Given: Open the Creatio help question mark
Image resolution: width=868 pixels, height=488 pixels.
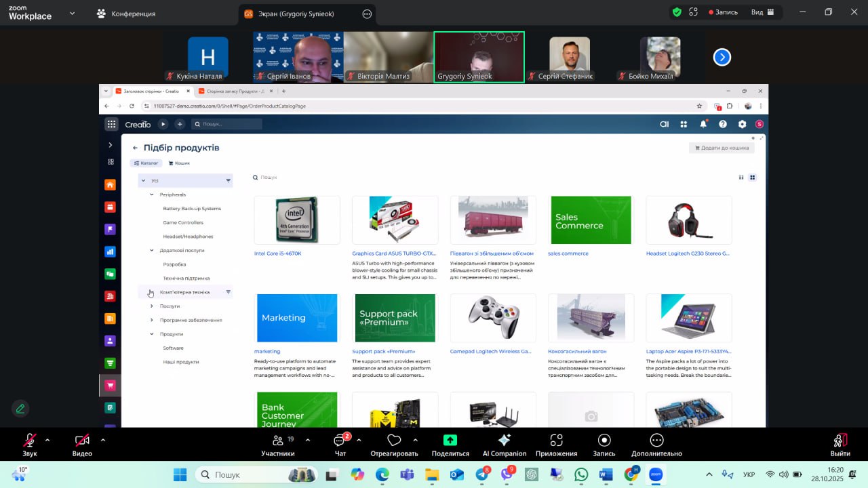Looking at the screenshot, I should tap(723, 124).
